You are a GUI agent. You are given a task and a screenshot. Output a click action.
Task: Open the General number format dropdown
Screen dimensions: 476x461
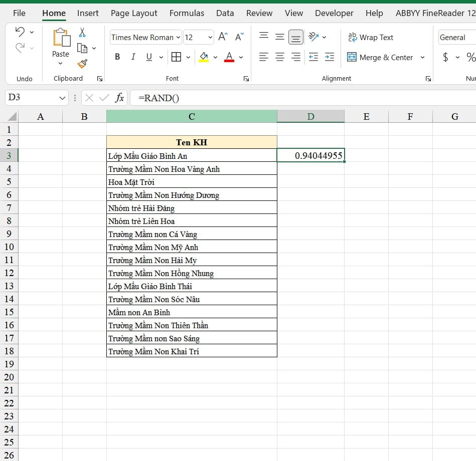pyautogui.click(x=455, y=37)
